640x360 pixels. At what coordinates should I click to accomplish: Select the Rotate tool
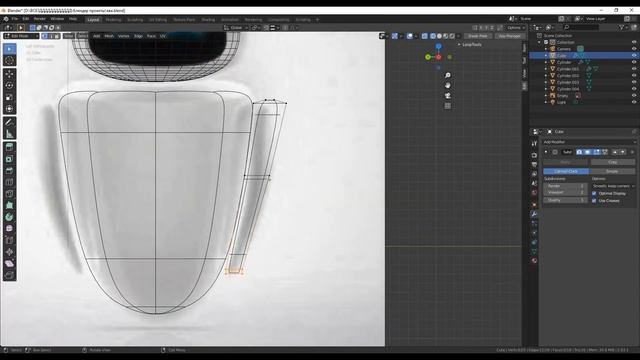[x=9, y=85]
